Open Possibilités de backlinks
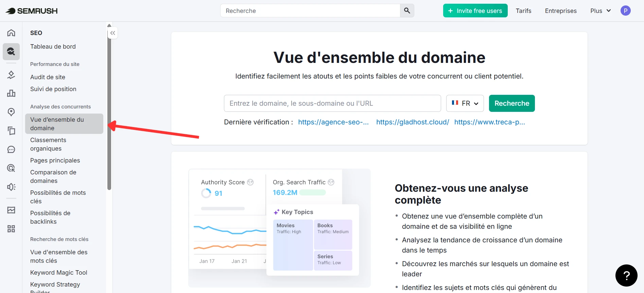 click(x=50, y=217)
